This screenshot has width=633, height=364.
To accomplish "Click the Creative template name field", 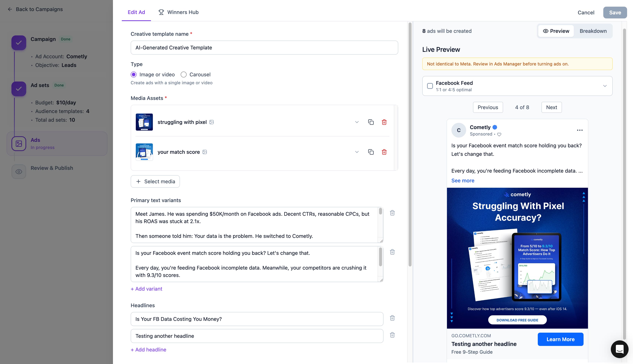I will click(264, 48).
